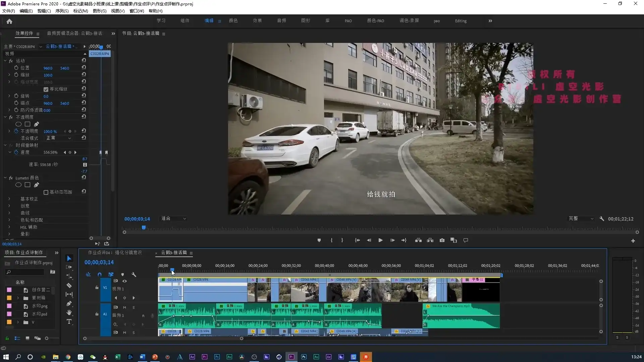Image resolution: width=644 pixels, height=362 pixels.
Task: Open the program monitor wrench settings
Action: 602,219
